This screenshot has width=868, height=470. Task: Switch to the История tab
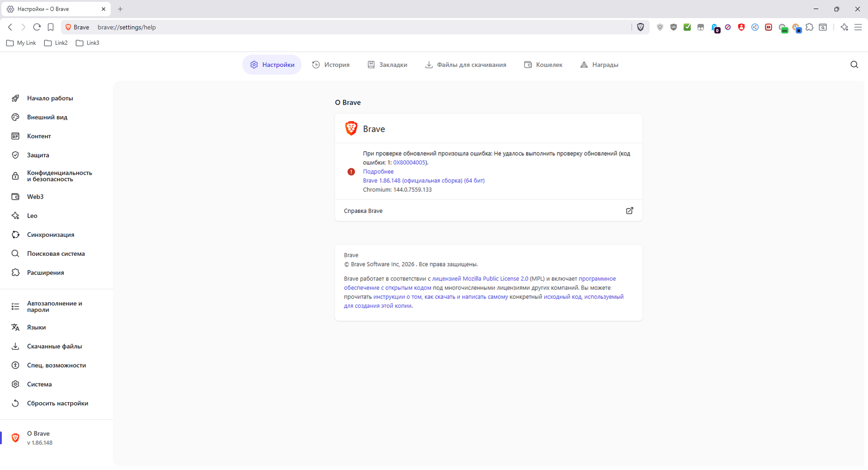pyautogui.click(x=331, y=65)
